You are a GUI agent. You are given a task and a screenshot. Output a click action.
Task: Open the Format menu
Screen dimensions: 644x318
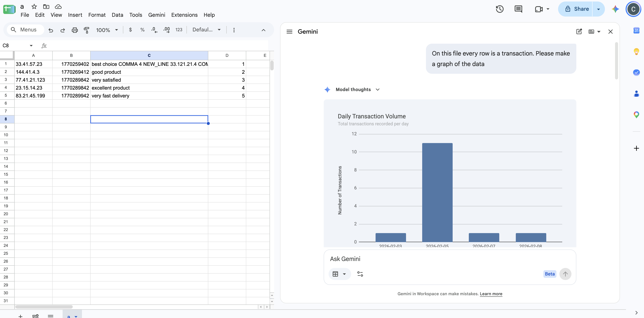point(97,15)
